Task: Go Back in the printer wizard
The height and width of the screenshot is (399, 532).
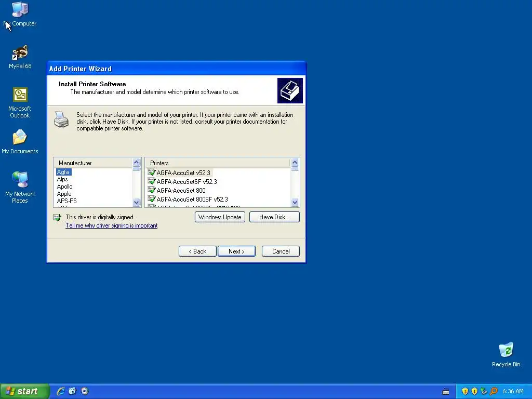Action: coord(197,251)
